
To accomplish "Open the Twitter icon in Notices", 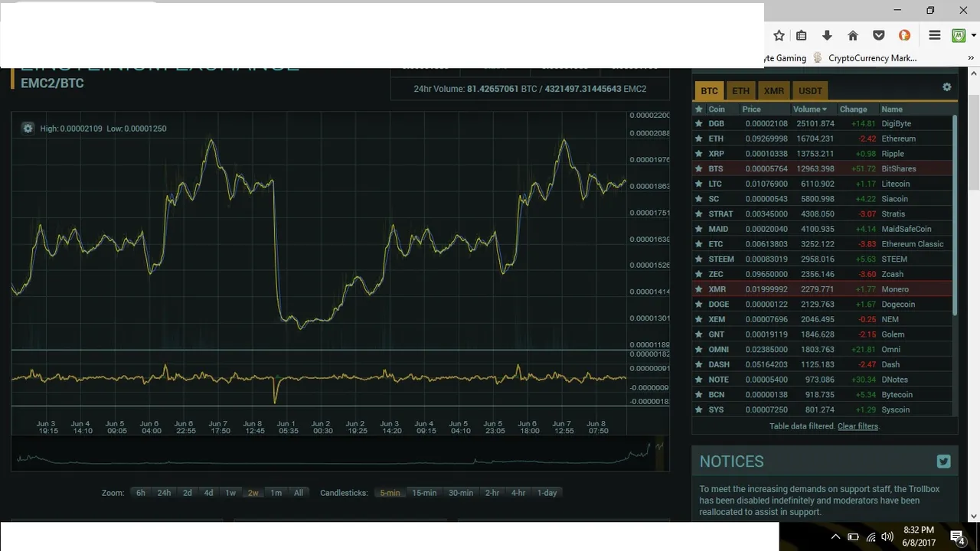I will click(x=943, y=461).
